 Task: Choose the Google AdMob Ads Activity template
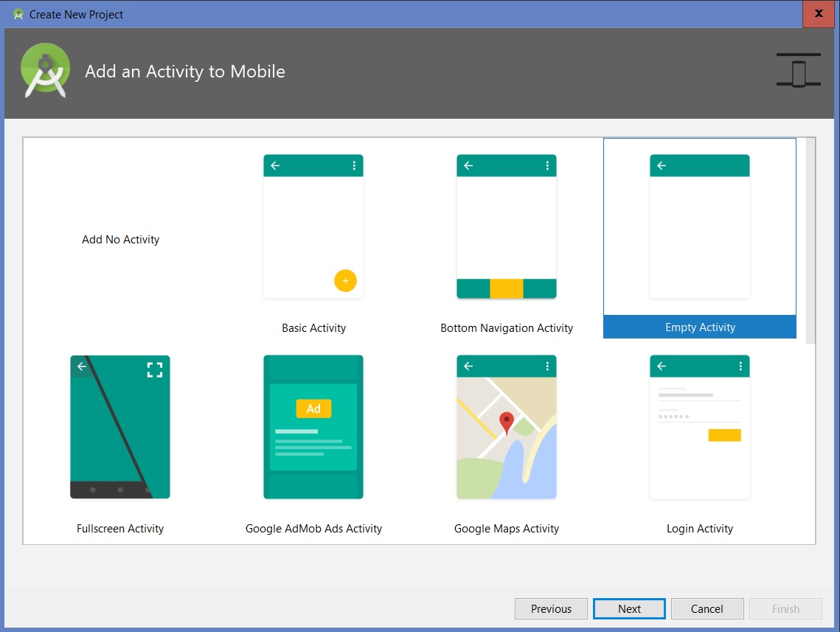[313, 428]
